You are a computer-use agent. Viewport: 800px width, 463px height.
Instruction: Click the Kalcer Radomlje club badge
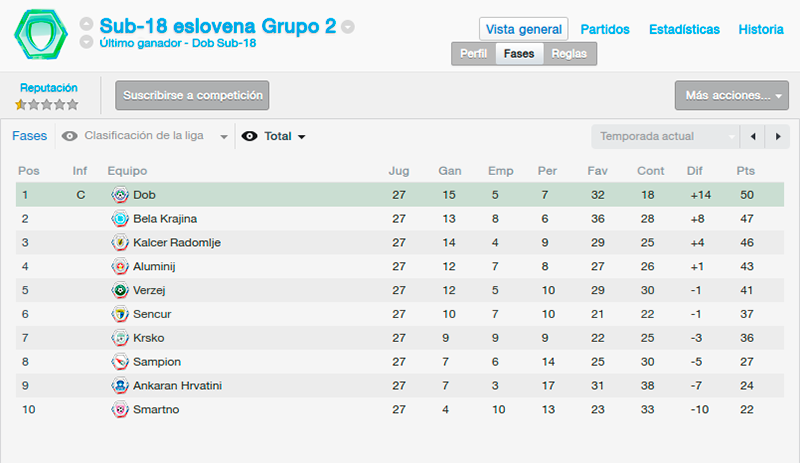[x=120, y=242]
